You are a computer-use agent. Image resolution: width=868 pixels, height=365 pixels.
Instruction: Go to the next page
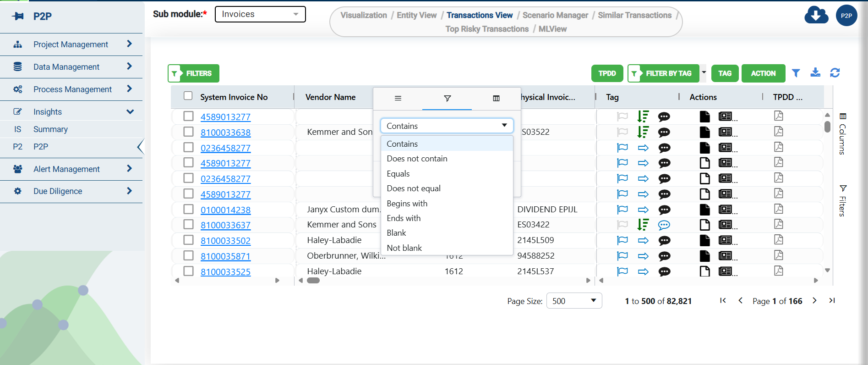click(814, 301)
